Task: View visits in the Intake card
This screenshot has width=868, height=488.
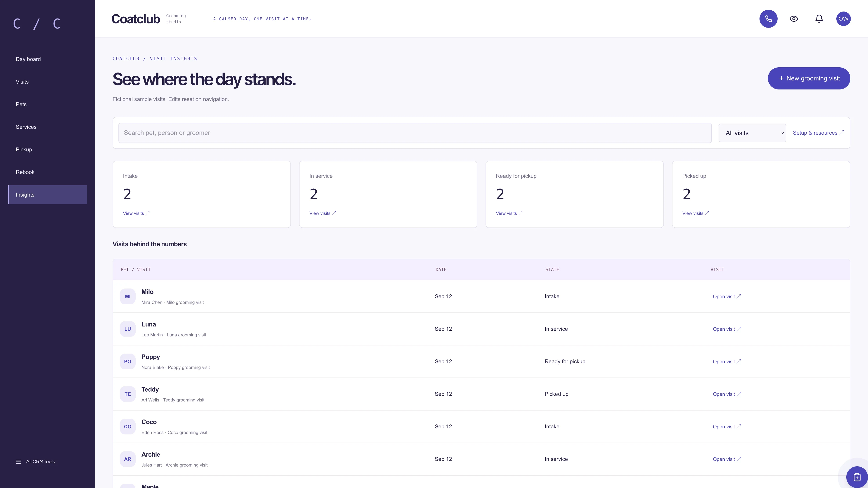Action: [x=136, y=213]
